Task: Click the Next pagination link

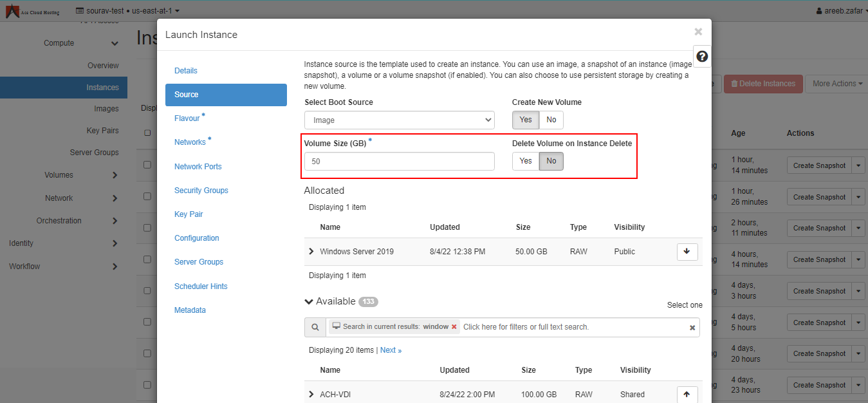Action: tap(391, 350)
